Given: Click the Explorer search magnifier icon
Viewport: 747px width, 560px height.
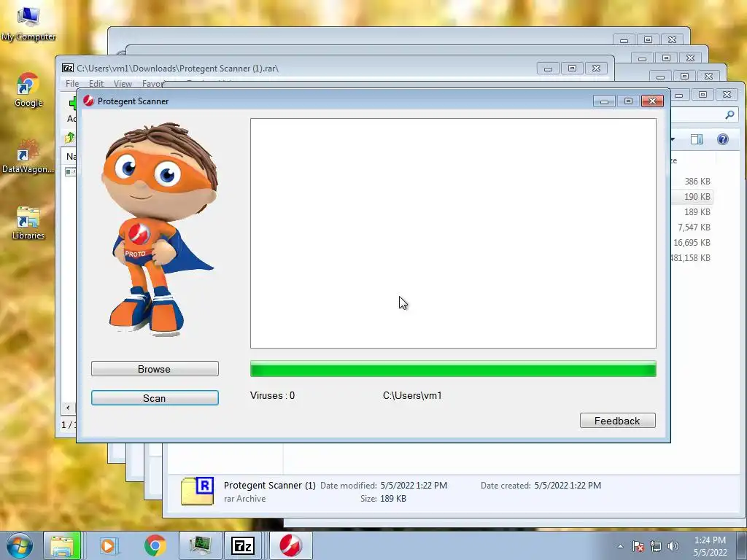Looking at the screenshot, I should pos(729,114).
